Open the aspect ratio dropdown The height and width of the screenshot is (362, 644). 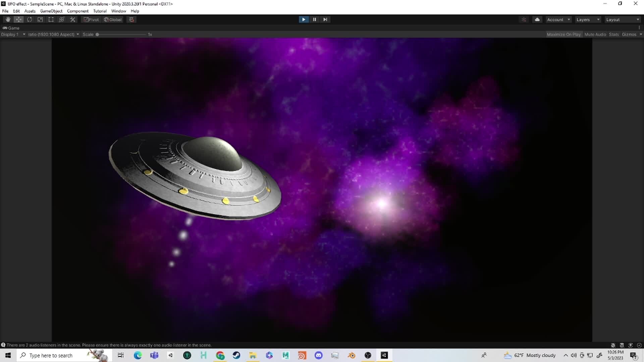coord(53,34)
